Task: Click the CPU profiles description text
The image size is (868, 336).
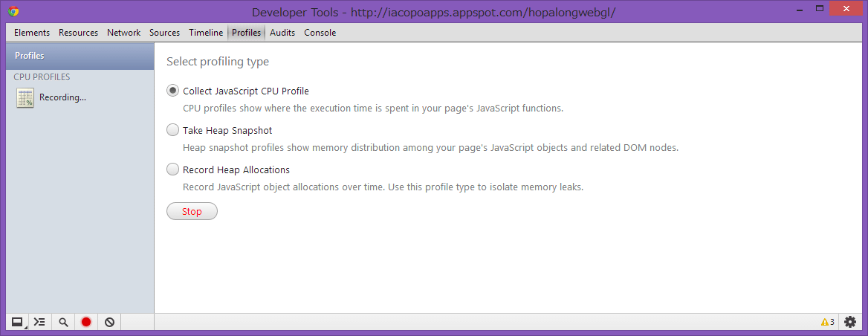Action: tap(373, 109)
